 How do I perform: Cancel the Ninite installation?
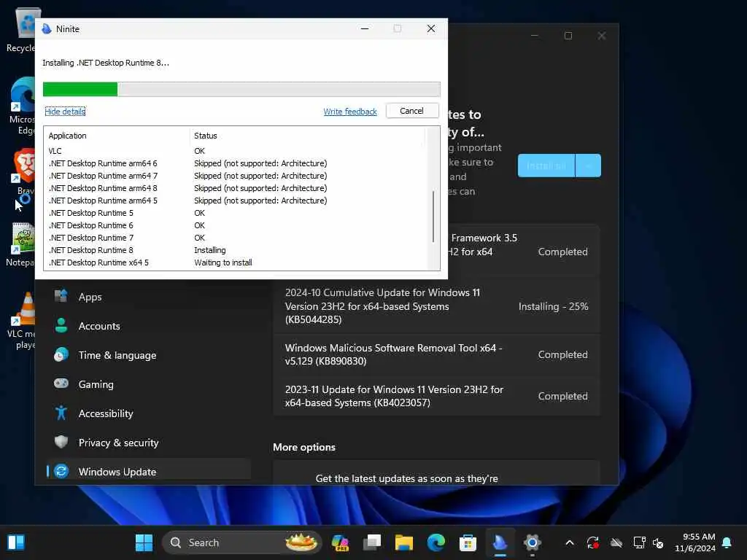click(x=411, y=111)
